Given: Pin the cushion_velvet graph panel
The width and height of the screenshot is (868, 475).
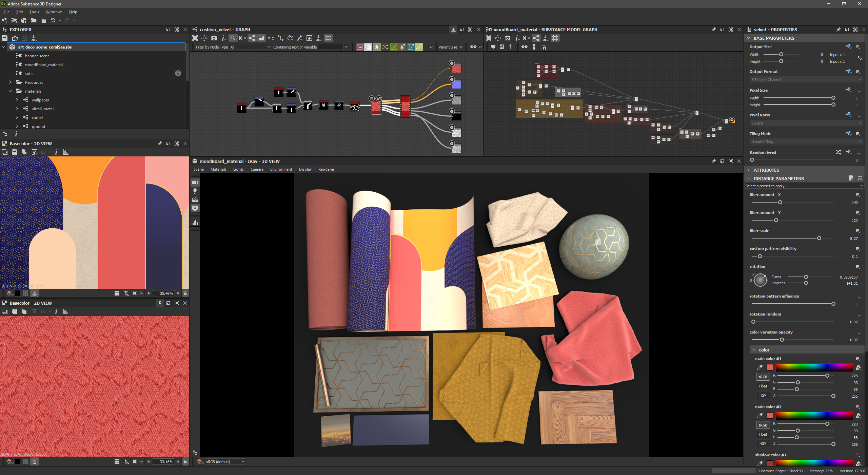Looking at the screenshot, I should point(453,30).
